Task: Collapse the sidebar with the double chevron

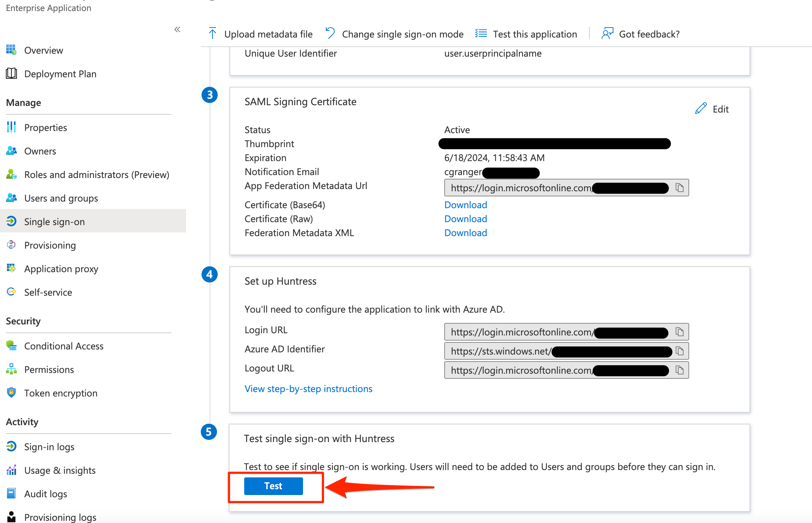Action: [177, 29]
